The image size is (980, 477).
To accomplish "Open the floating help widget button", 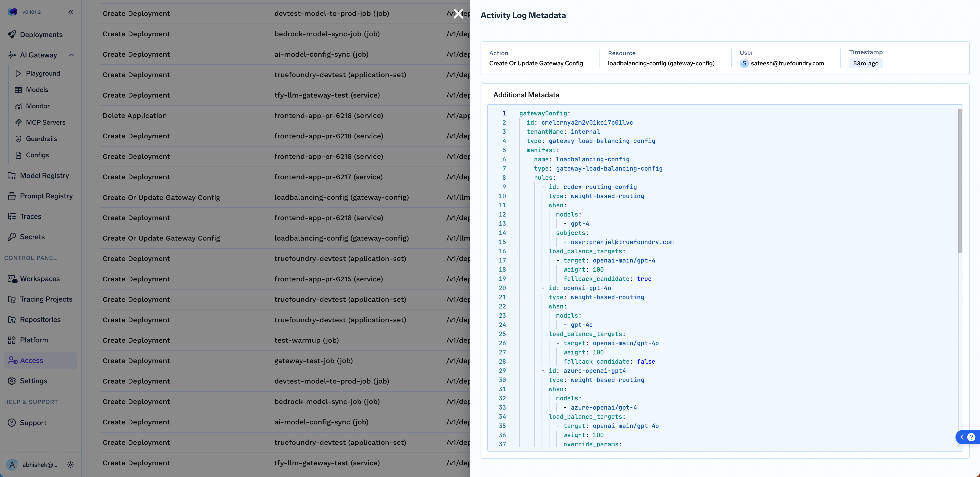I will (967, 437).
